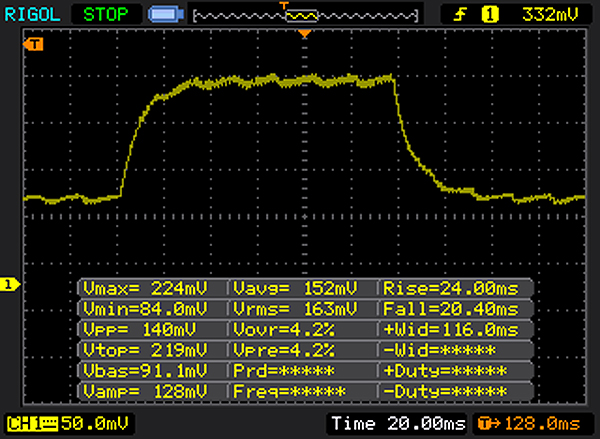Click the orange trigger position marker above grid
Image resolution: width=600 pixels, height=439 pixels.
pos(305,34)
